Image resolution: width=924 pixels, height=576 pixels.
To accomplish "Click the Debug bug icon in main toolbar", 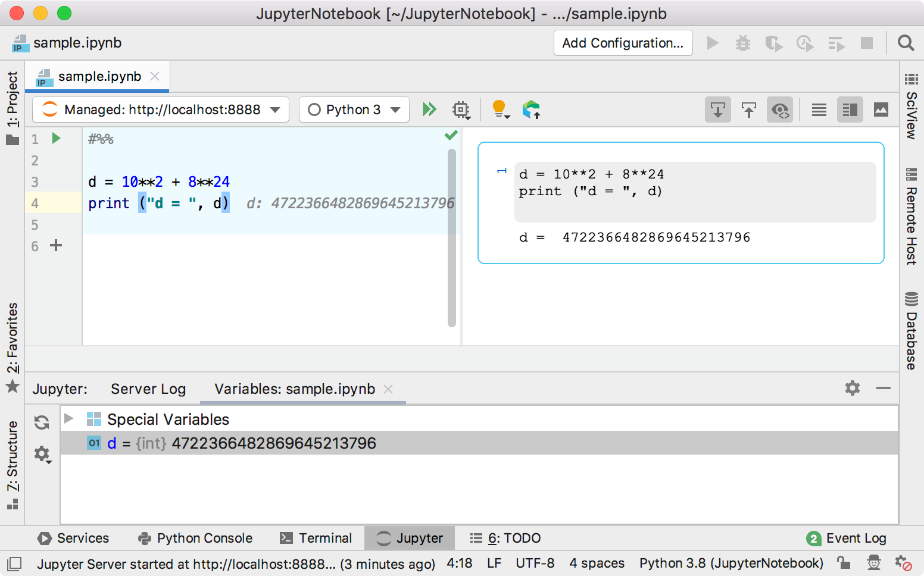I will point(743,43).
